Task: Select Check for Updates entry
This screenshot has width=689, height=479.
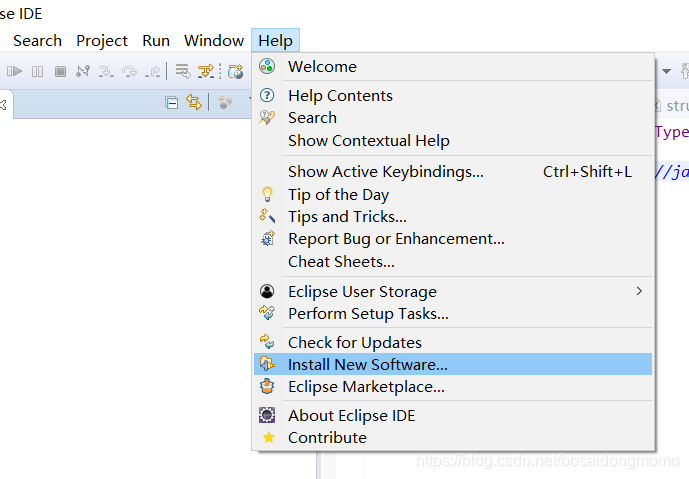Action: coord(453,342)
